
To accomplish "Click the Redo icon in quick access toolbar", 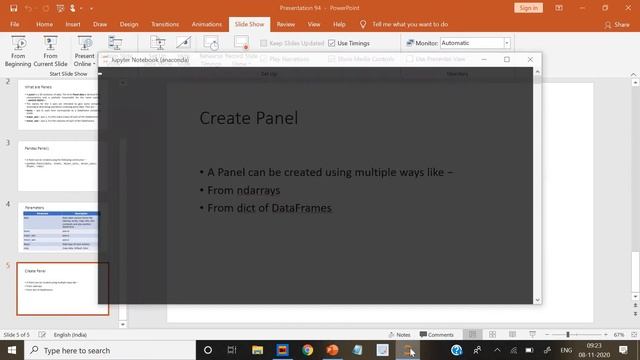I will click(x=45, y=8).
